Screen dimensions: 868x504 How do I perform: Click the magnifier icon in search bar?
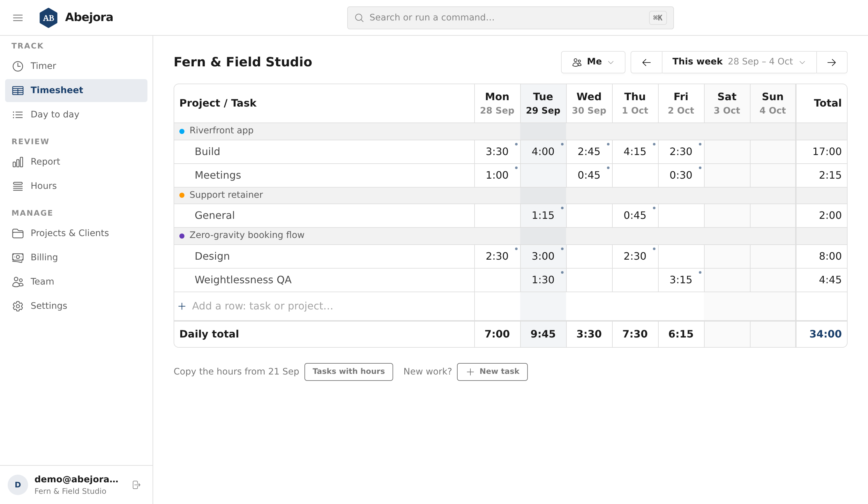[x=359, y=18]
